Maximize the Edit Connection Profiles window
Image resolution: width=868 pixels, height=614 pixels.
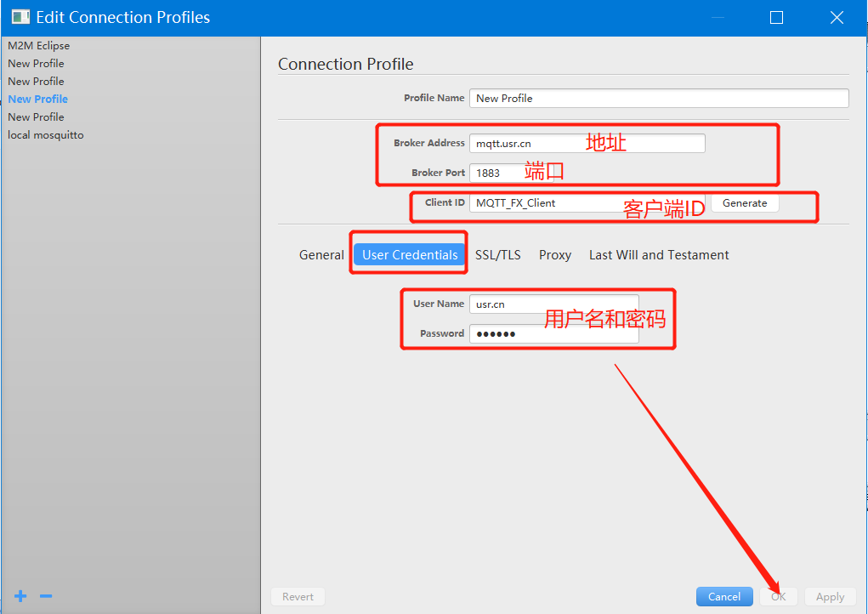coord(776,17)
